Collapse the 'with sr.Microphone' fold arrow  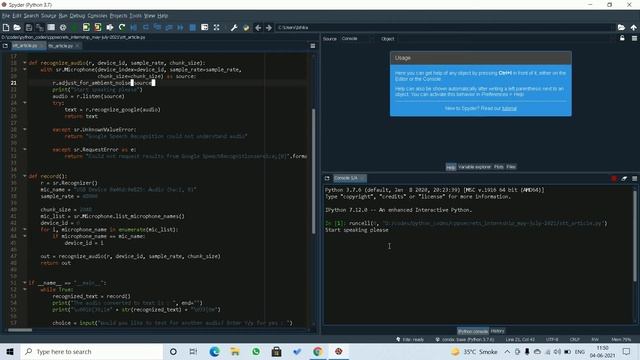coord(24,69)
